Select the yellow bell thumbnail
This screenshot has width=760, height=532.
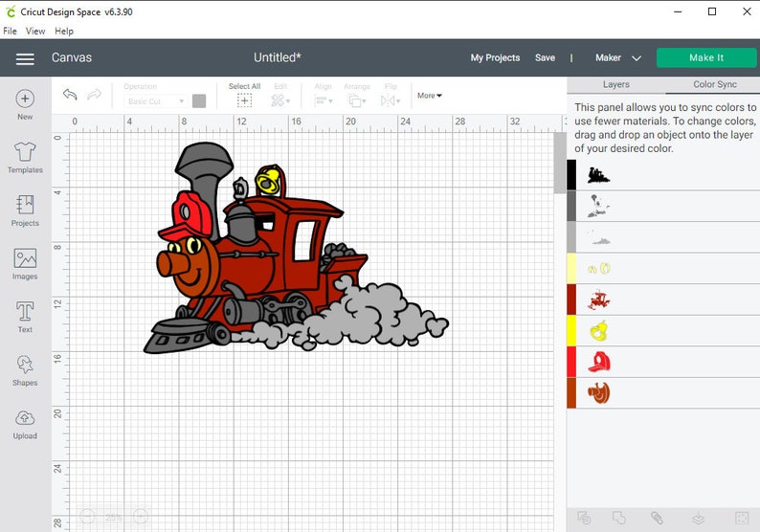(x=599, y=331)
